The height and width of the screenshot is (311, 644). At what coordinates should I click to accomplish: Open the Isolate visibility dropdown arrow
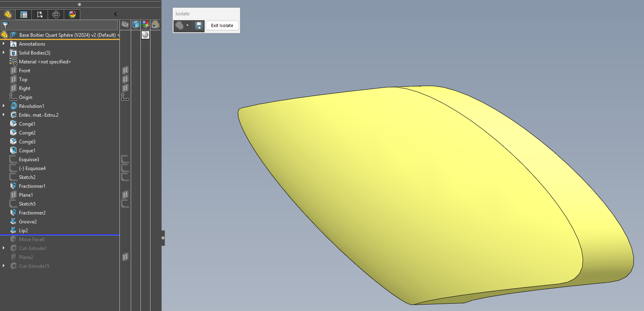187,25
